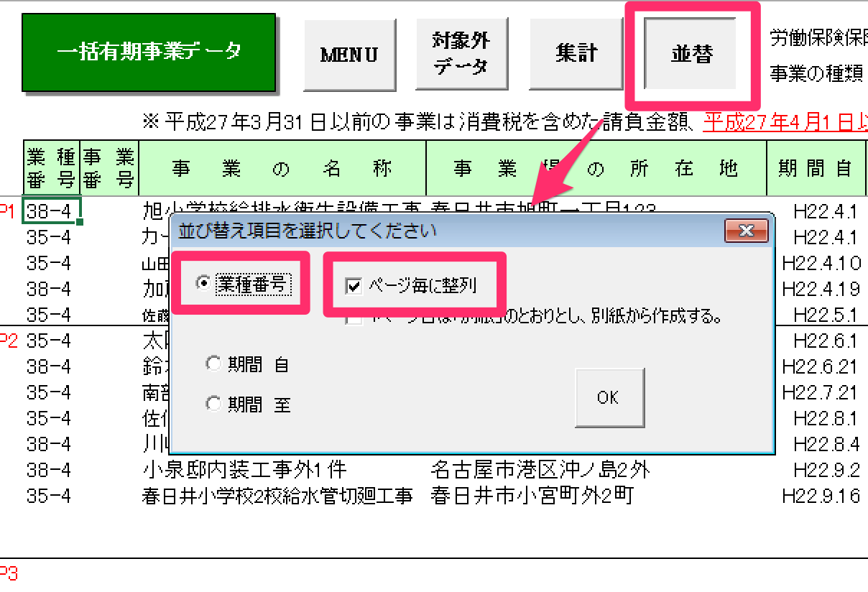868x592 pixels.
Task: Click the date cell H22.6.21
Action: pyautogui.click(x=821, y=366)
